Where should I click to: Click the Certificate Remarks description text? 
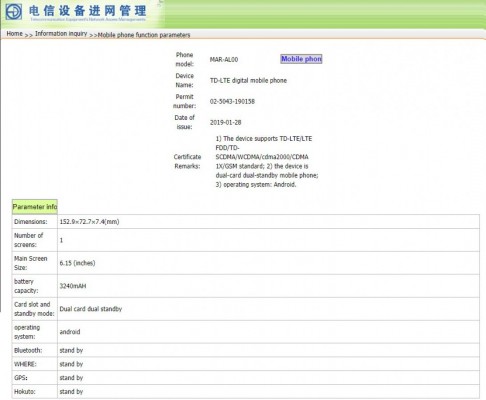[x=267, y=161]
